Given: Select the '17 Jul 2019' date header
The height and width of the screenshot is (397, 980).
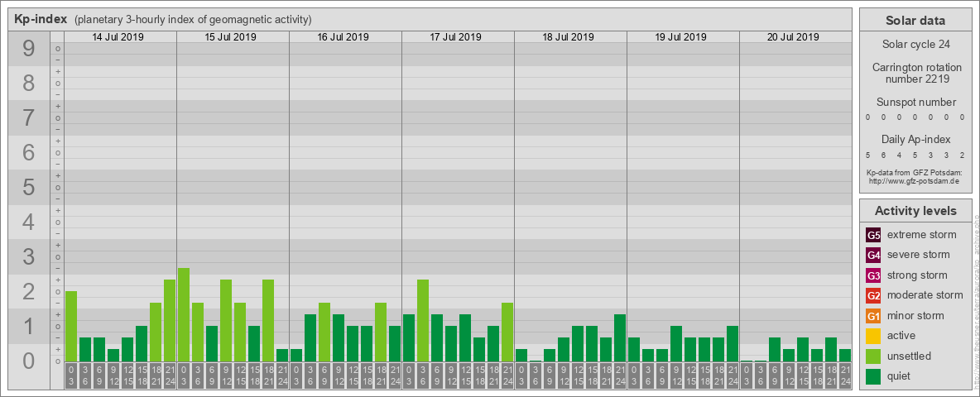Looking at the screenshot, I should click(x=455, y=37).
